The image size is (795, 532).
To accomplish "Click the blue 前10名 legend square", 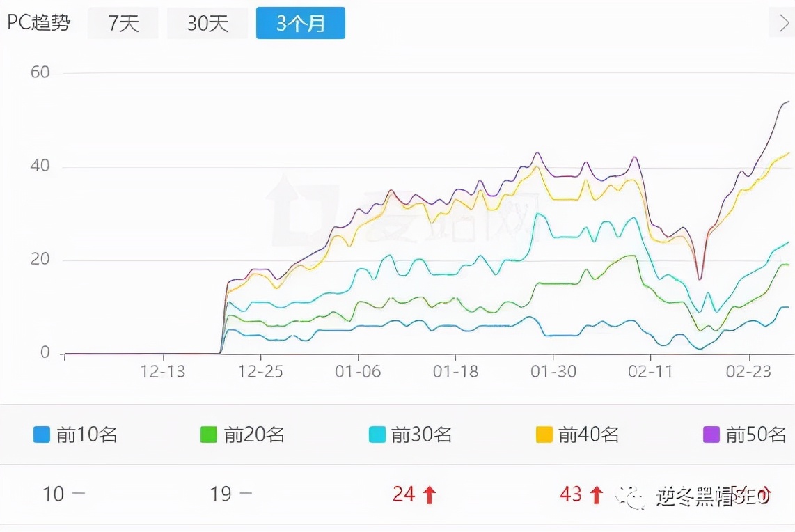I will click(41, 435).
